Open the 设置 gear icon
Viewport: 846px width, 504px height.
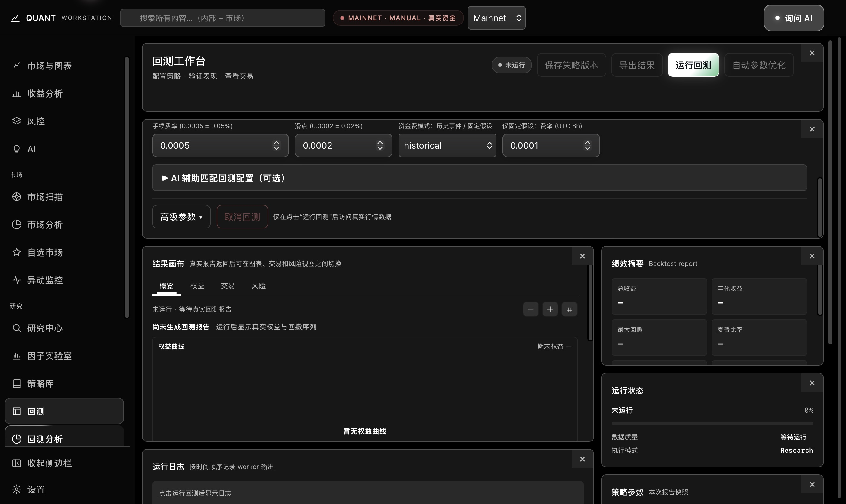tap(16, 489)
